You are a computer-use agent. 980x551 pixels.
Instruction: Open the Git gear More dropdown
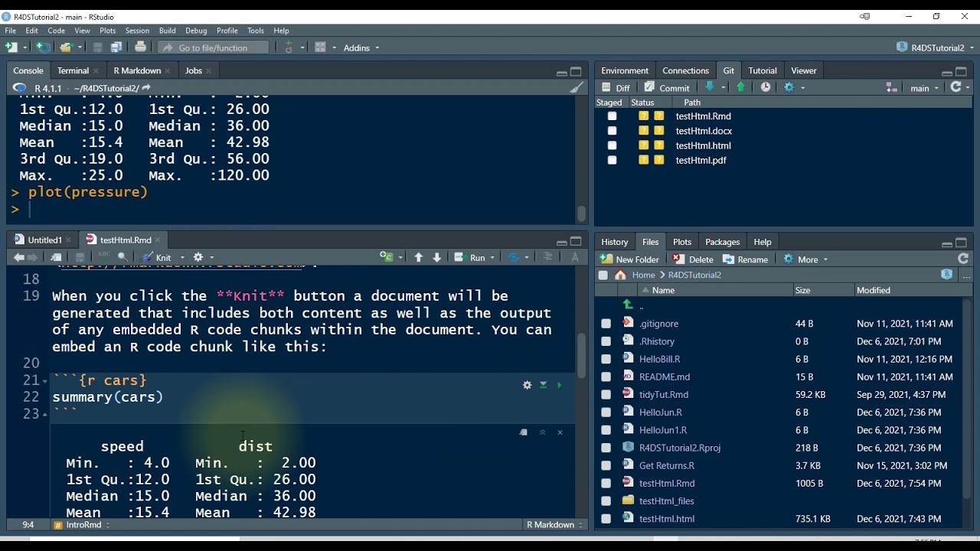[794, 87]
